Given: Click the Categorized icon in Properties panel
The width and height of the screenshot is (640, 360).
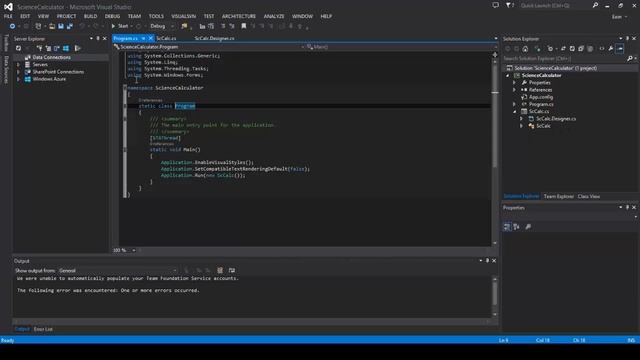Looking at the screenshot, I should pos(507,227).
